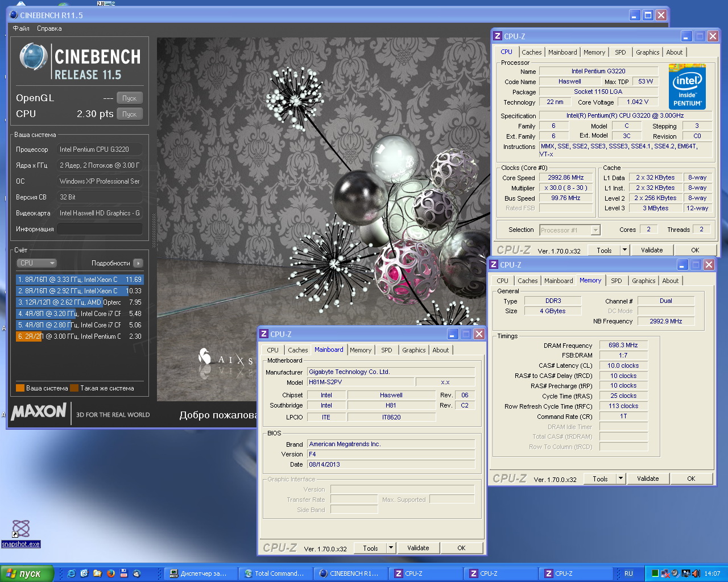Image resolution: width=728 pixels, height=582 pixels.
Task: Click the Подробности arrow button
Action: (x=138, y=263)
